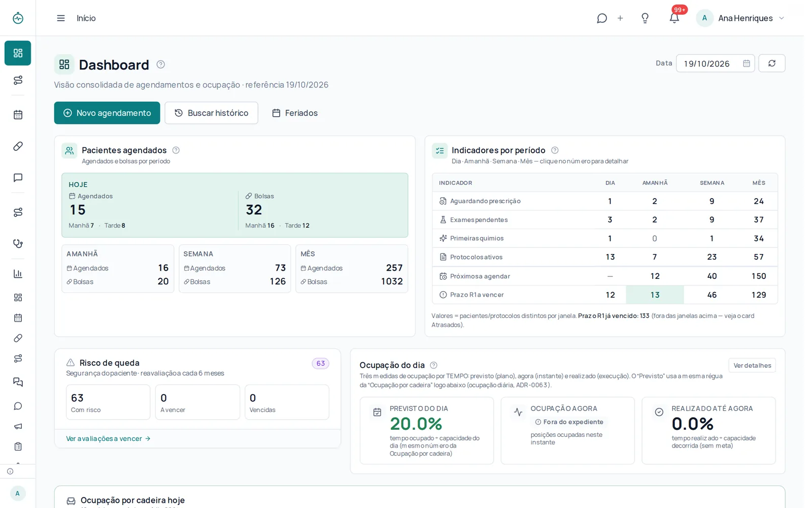Select the 63 Com risco card
The width and height of the screenshot is (812, 508).
point(108,402)
